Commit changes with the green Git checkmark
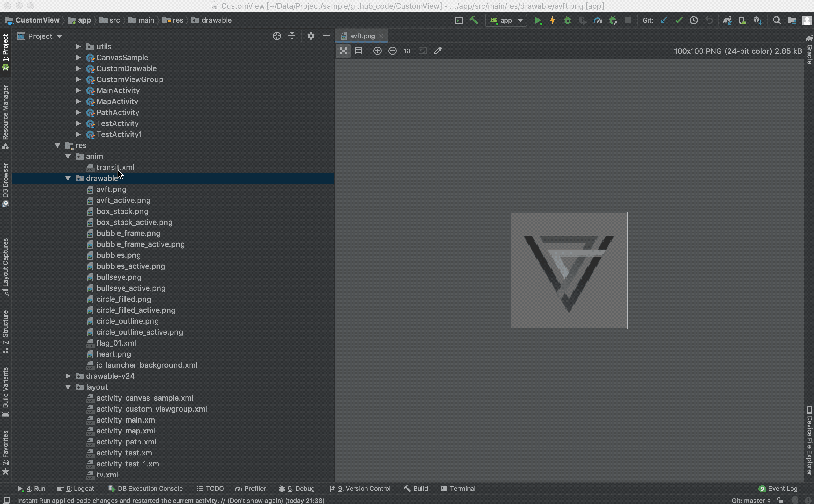 [x=679, y=20]
